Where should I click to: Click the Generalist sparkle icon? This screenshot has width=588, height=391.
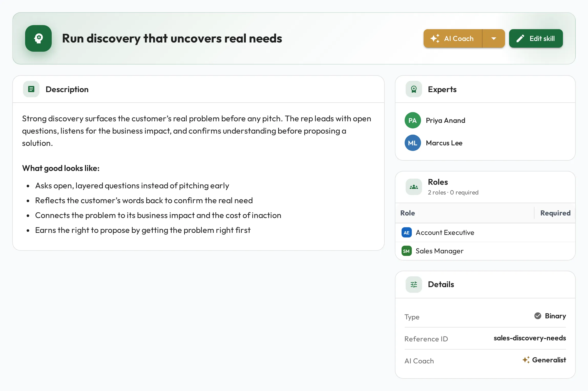click(526, 360)
